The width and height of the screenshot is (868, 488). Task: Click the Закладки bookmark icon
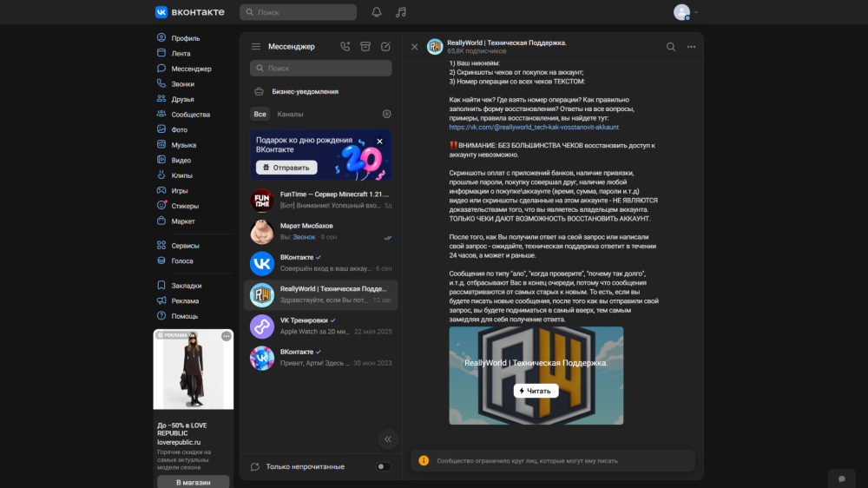[161, 286]
